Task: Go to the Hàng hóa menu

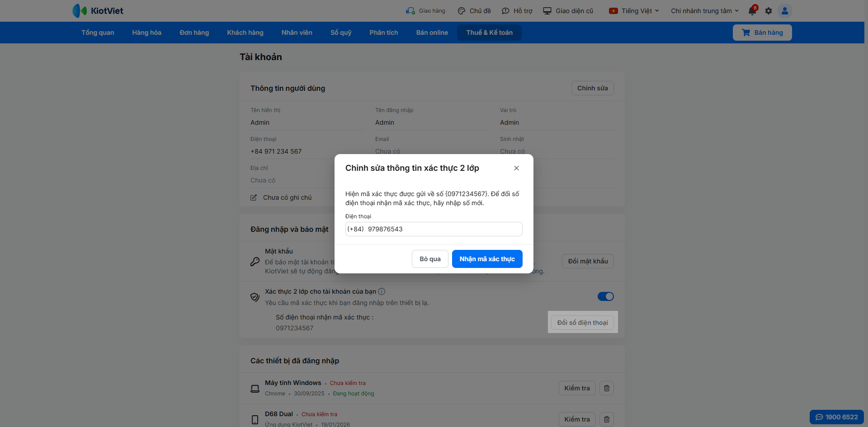Action: point(146,33)
